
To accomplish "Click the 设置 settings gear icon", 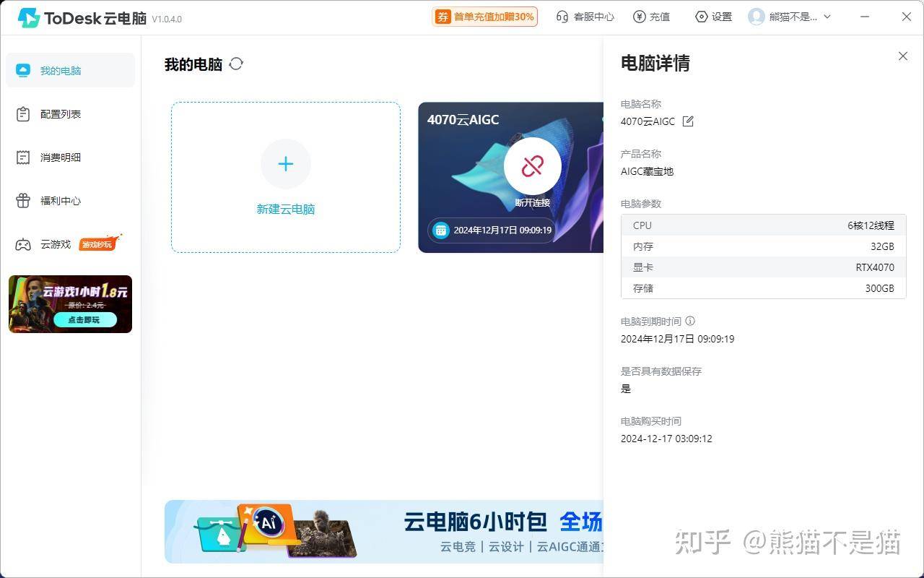I will pyautogui.click(x=701, y=17).
